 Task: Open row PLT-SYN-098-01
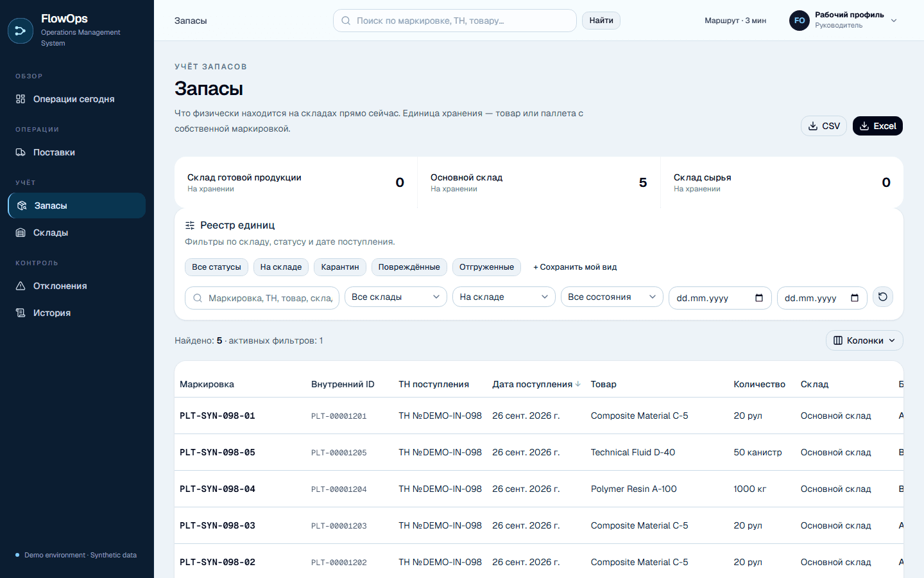[x=539, y=416]
